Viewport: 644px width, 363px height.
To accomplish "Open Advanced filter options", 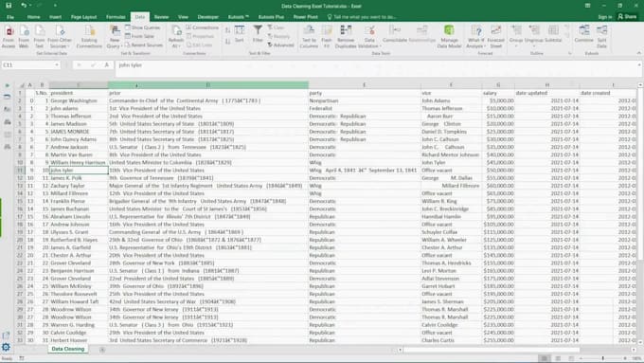I will click(x=280, y=45).
